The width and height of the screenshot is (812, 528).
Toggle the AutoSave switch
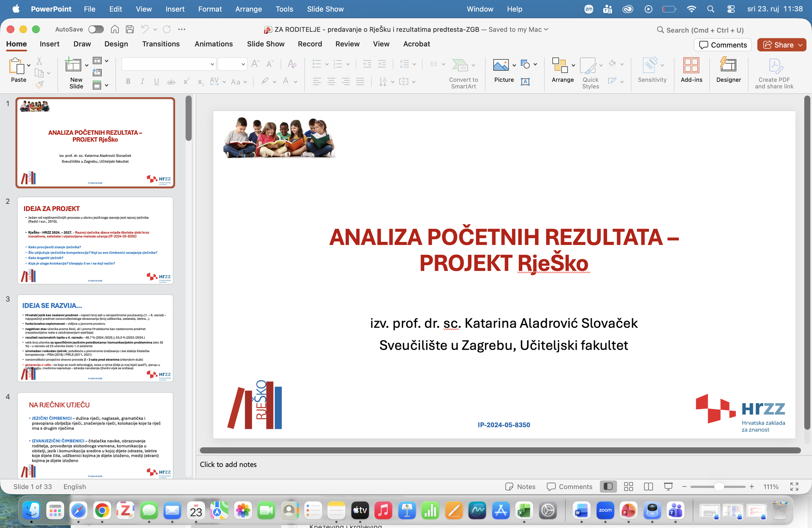96,29
